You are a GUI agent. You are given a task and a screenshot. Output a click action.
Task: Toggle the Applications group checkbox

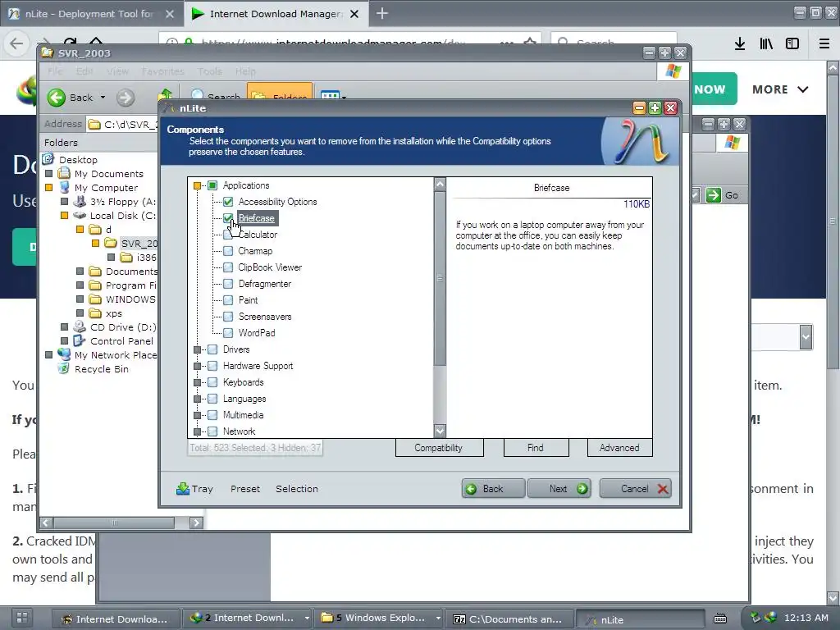(x=212, y=185)
